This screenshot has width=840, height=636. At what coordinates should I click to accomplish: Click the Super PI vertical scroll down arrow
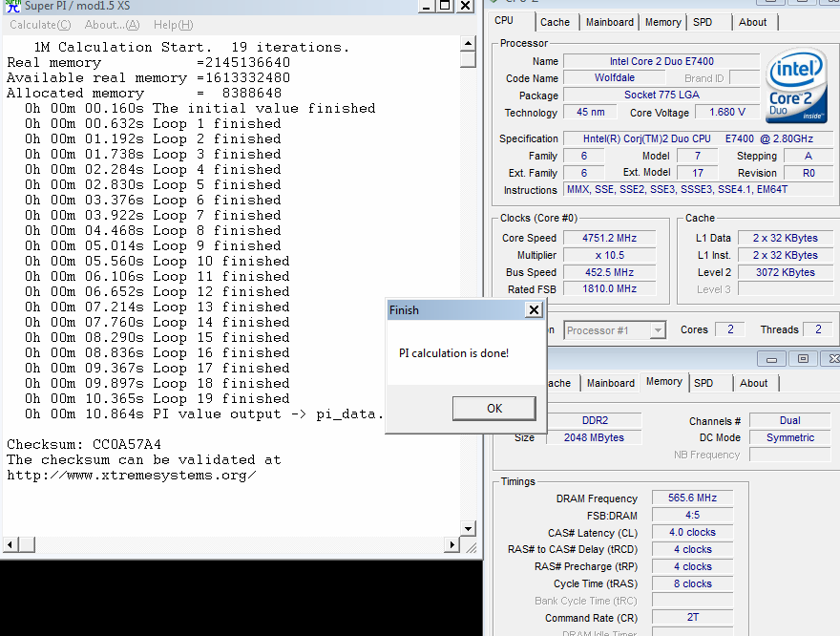[468, 529]
